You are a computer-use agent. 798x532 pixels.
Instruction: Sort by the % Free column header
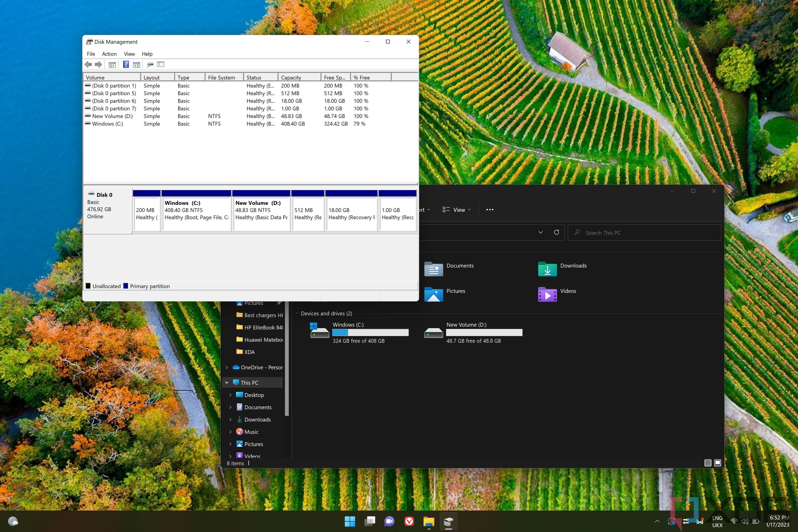(x=371, y=77)
